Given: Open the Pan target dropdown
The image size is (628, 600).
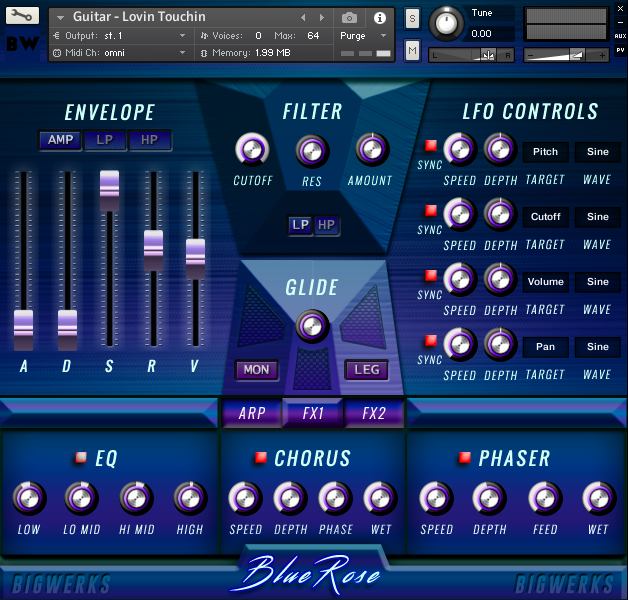Looking at the screenshot, I should point(545,346).
